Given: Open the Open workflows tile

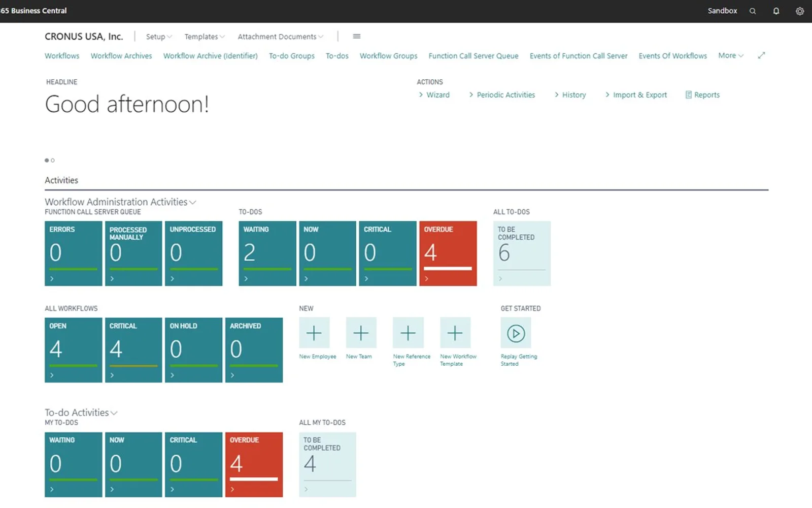Looking at the screenshot, I should click(73, 350).
